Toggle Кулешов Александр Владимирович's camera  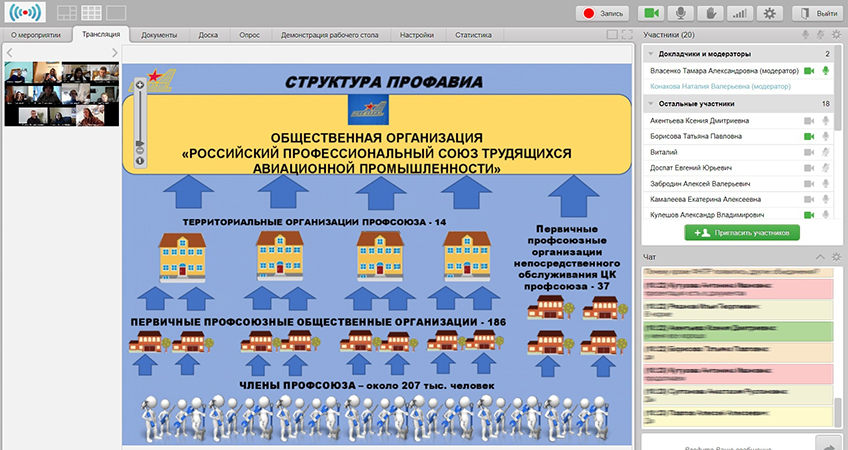pyautogui.click(x=809, y=215)
